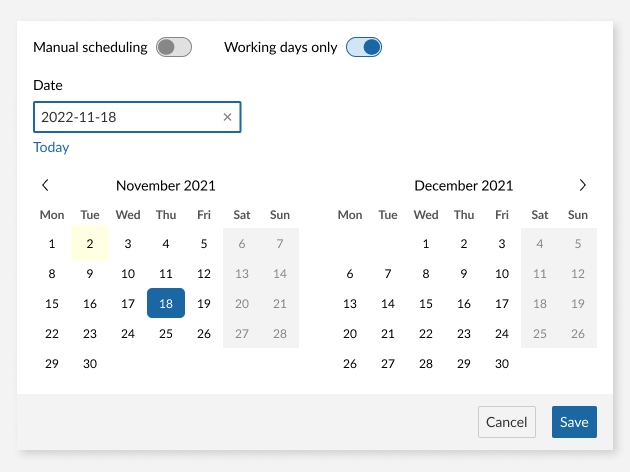Select December 20 in the calendar
Screen dimensions: 630x472
pyautogui.click(x=350, y=334)
